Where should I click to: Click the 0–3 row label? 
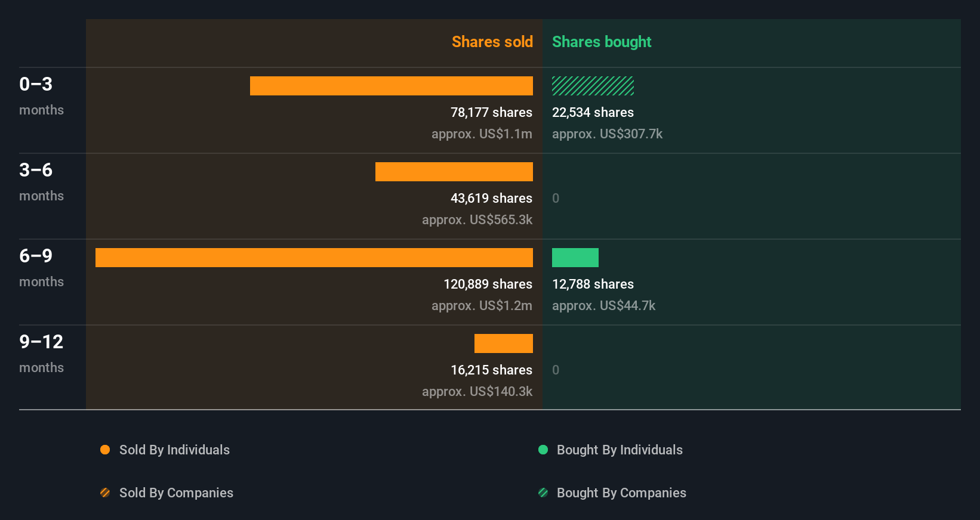(x=36, y=84)
